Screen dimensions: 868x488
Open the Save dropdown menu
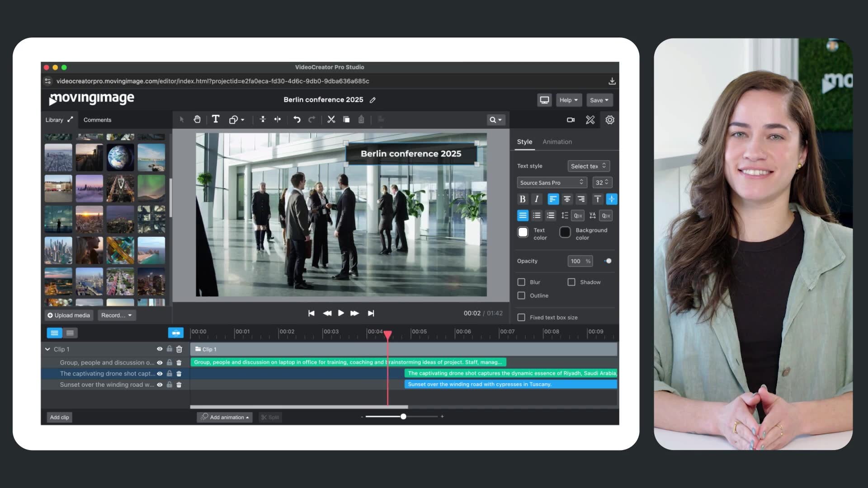(599, 100)
